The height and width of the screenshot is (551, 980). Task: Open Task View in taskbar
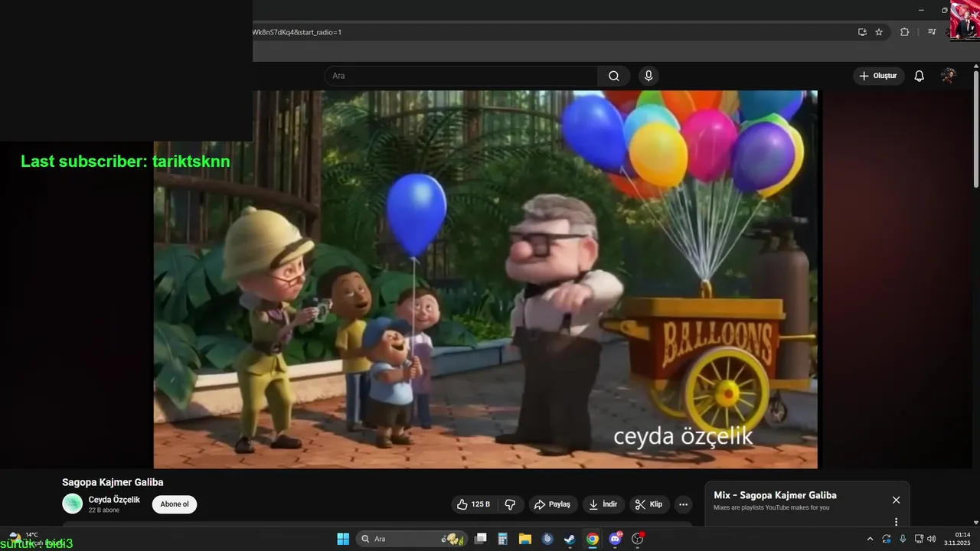click(481, 539)
